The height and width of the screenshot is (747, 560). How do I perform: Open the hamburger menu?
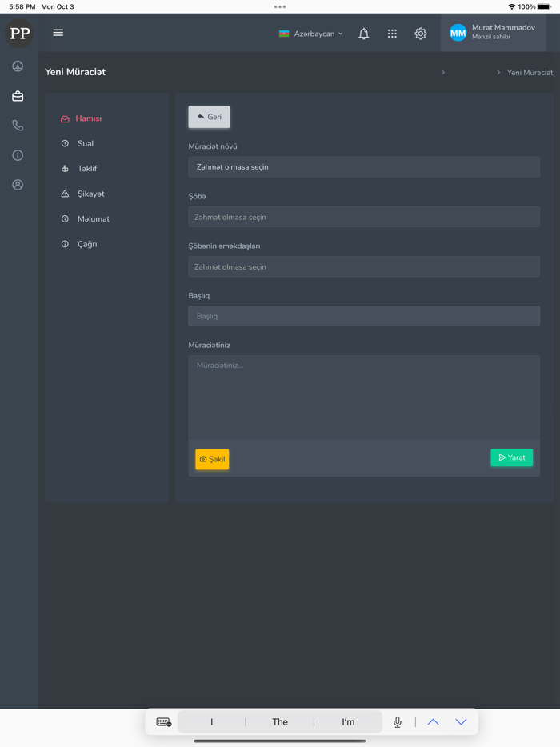58,33
